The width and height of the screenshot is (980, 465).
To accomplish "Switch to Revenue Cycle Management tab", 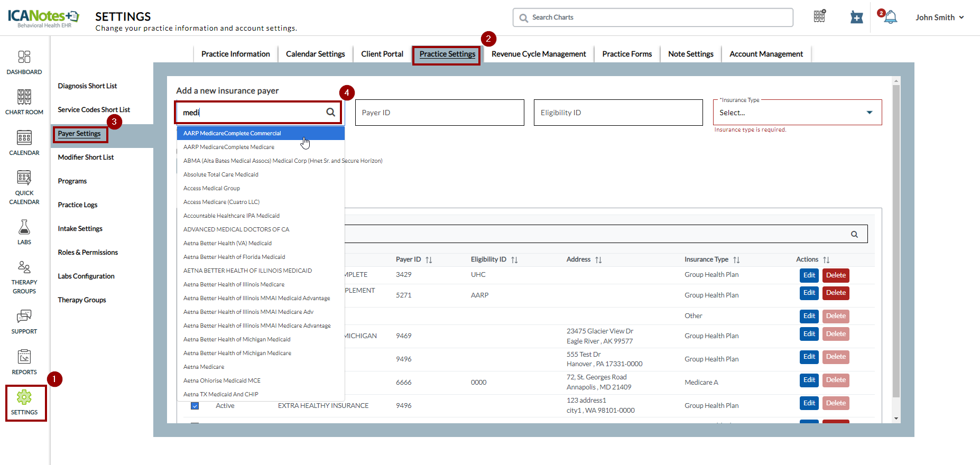I will (538, 54).
